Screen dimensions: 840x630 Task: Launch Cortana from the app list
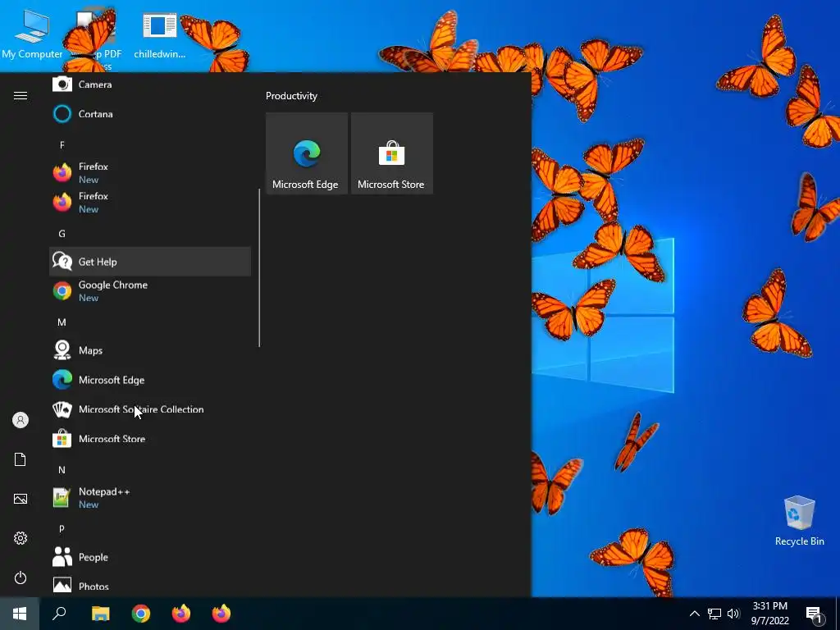(150, 114)
